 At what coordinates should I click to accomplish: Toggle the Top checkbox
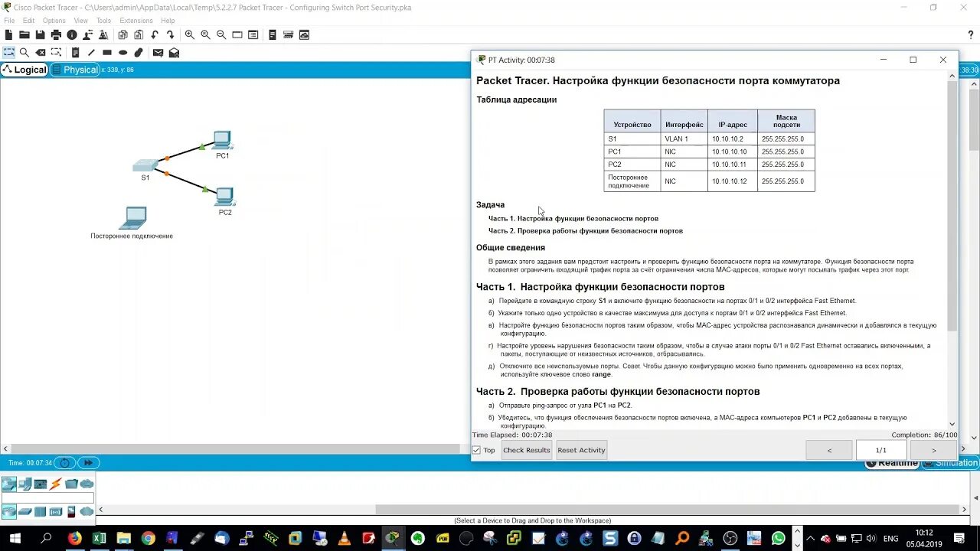pyautogui.click(x=476, y=450)
